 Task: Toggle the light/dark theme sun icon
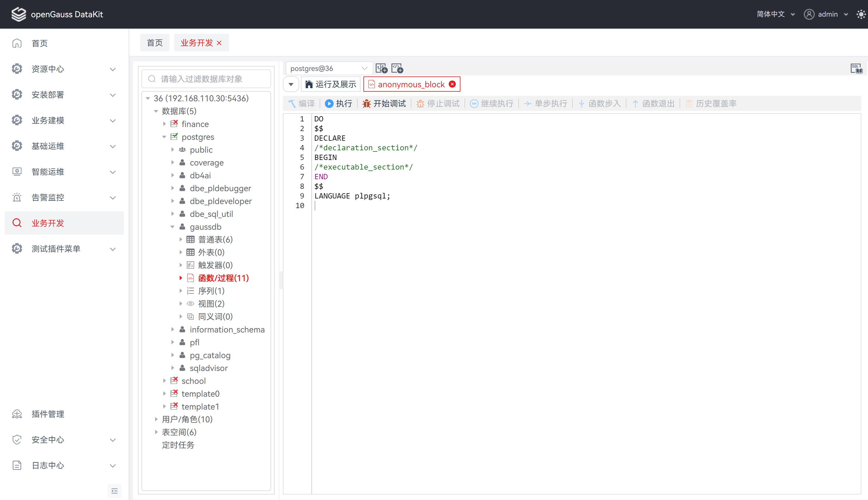pos(861,14)
